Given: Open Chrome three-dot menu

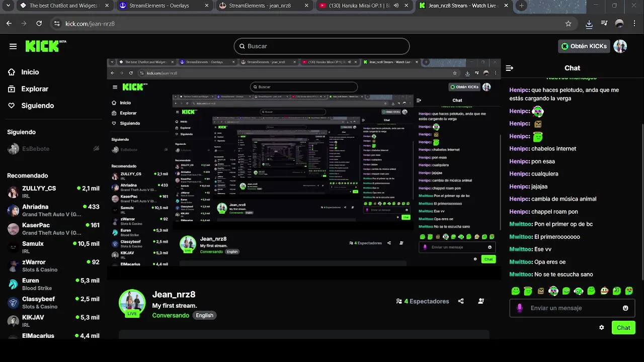Looking at the screenshot, I should point(634,24).
